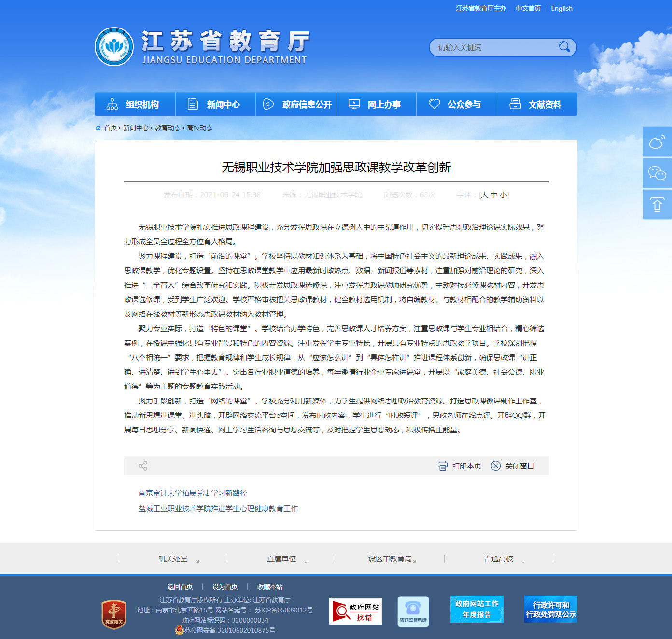Viewport: 672px width, 639px height.
Task: Open the Weibo share icon in sidebar
Action: pyautogui.click(x=657, y=142)
